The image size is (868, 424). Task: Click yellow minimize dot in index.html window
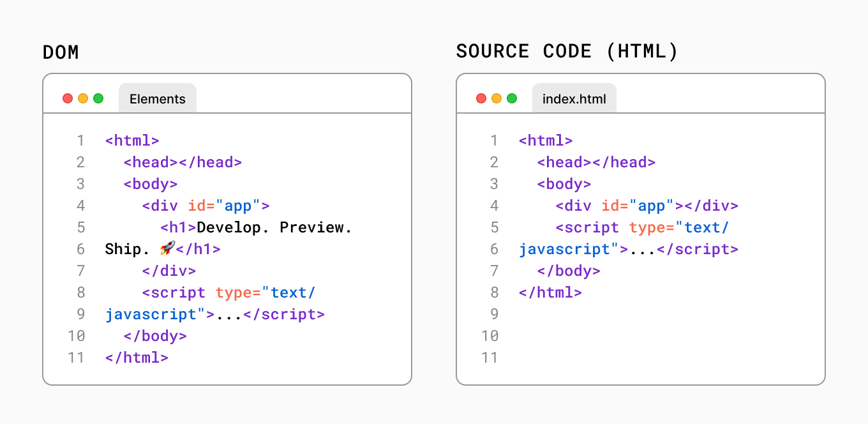click(x=497, y=98)
